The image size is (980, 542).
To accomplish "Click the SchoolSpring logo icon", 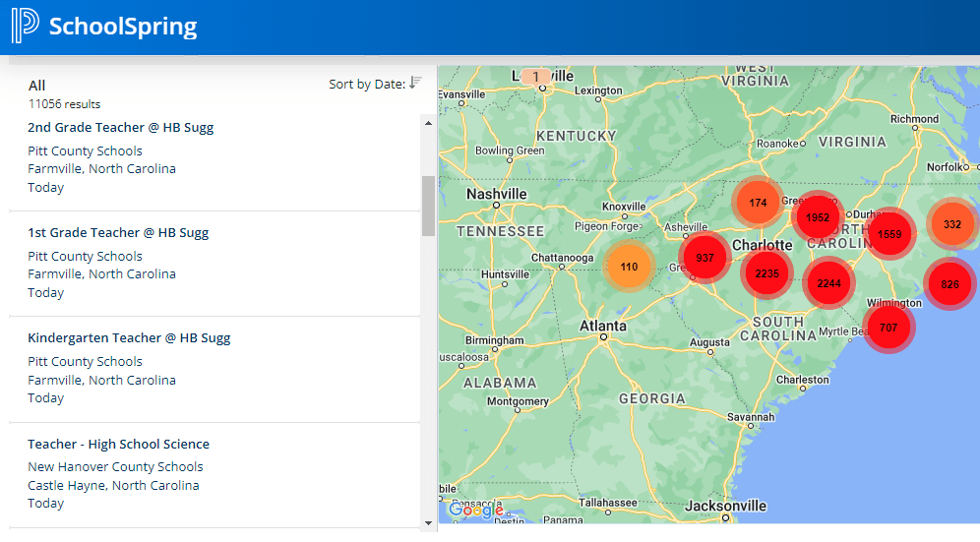I will pos(25,27).
